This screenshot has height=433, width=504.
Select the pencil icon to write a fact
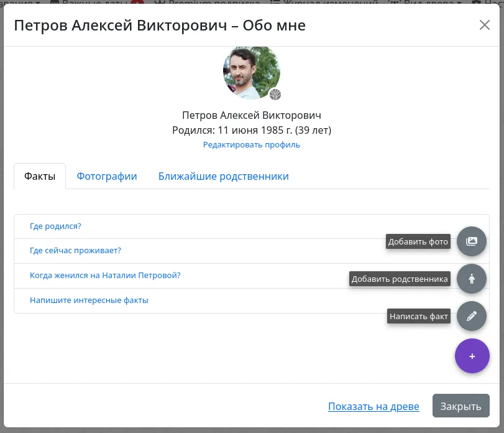[x=472, y=316]
